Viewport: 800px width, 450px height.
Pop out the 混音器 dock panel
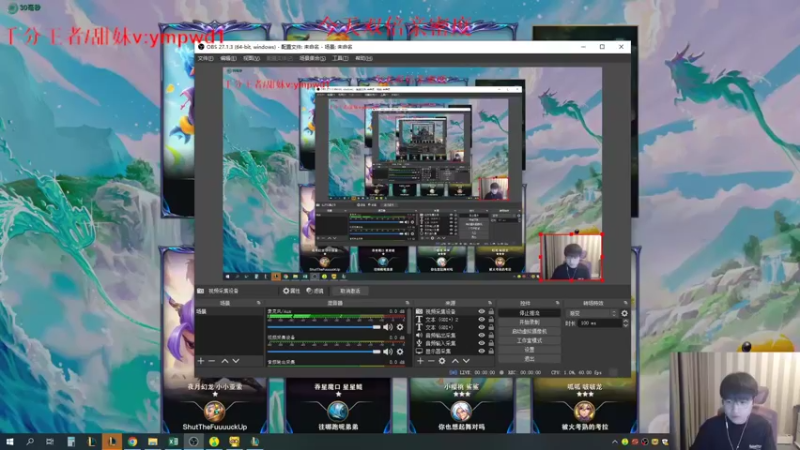tap(407, 303)
